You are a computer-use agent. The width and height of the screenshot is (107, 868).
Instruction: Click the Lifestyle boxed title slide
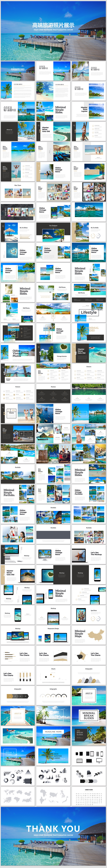coord(89,313)
